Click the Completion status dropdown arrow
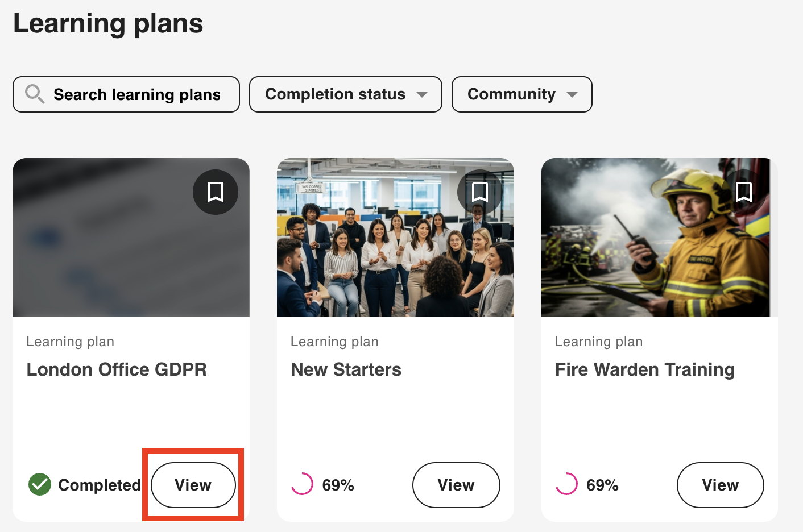 click(x=422, y=95)
